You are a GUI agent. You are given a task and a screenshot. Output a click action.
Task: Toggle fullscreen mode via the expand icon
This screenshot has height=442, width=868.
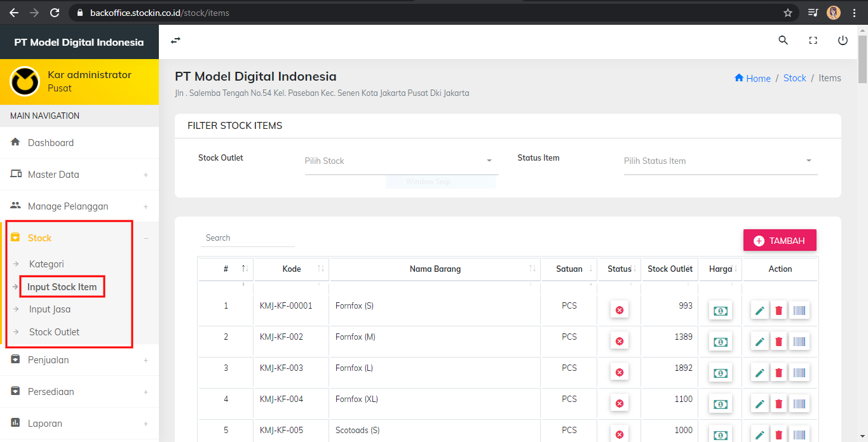tap(813, 40)
